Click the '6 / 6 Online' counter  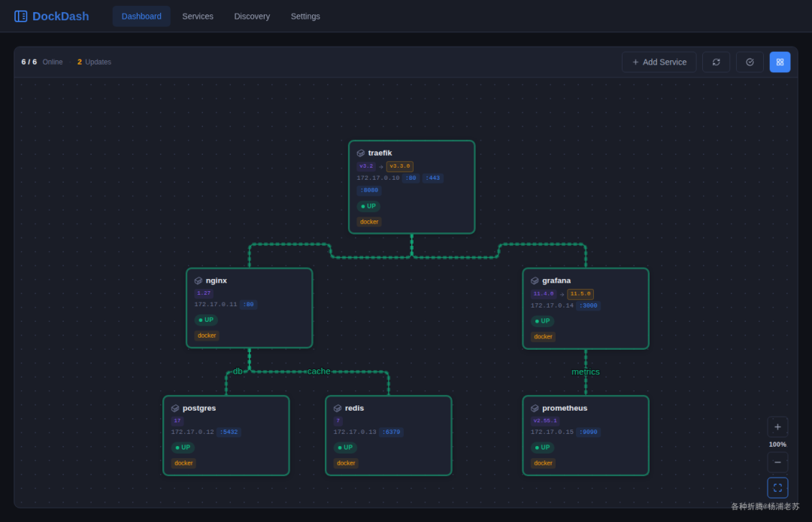[x=42, y=62]
